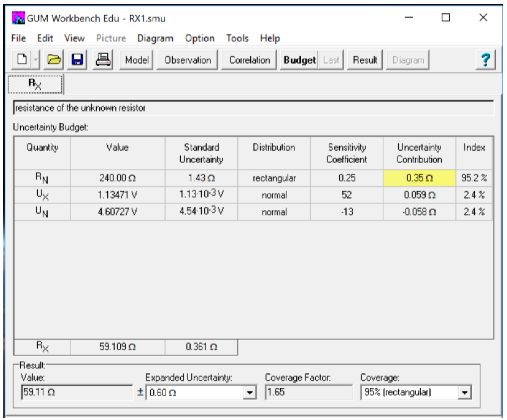Save the file with floppy disk icon
This screenshot has width=507, height=420.
coord(77,59)
